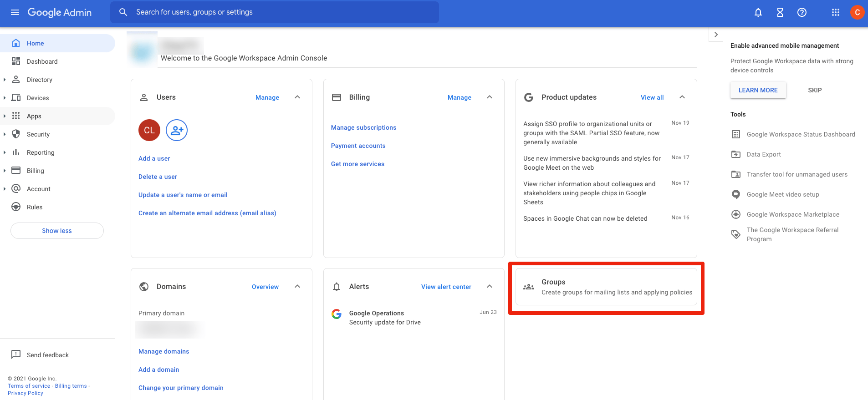Click the LEARN MORE button
The image size is (868, 400).
758,90
